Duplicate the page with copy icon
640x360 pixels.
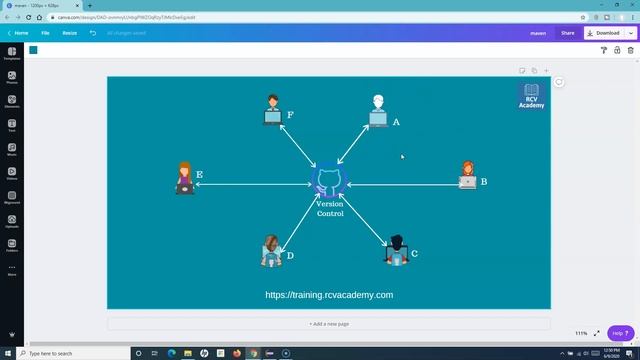point(534,71)
